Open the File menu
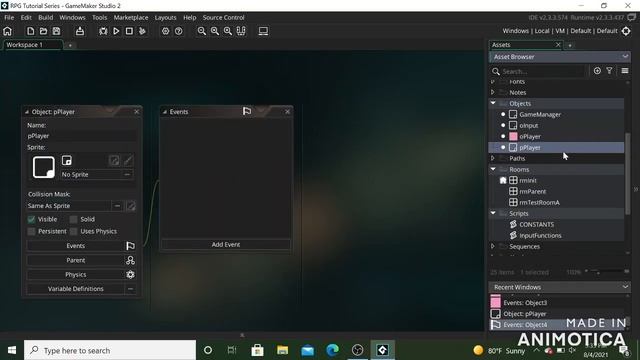The image size is (640, 360). [9, 18]
